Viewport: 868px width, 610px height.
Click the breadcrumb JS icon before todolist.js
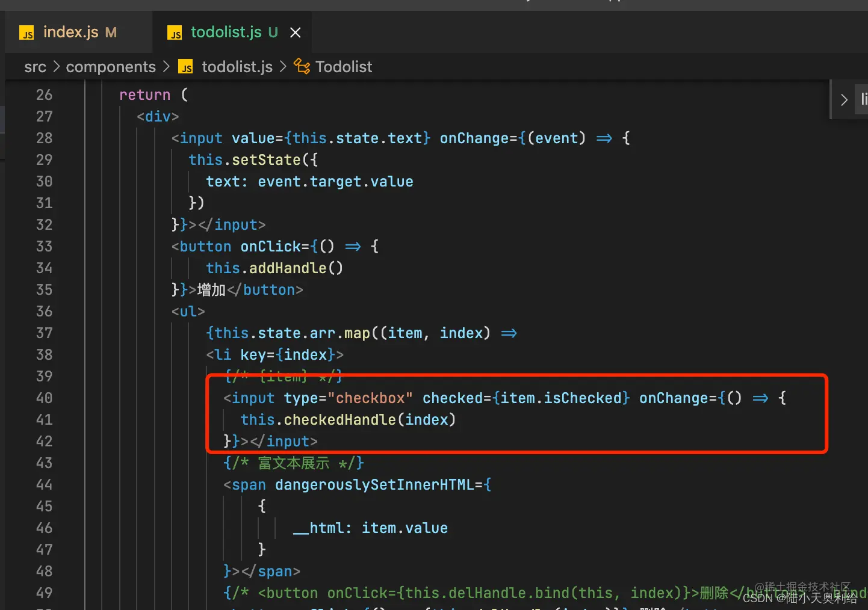(x=186, y=67)
